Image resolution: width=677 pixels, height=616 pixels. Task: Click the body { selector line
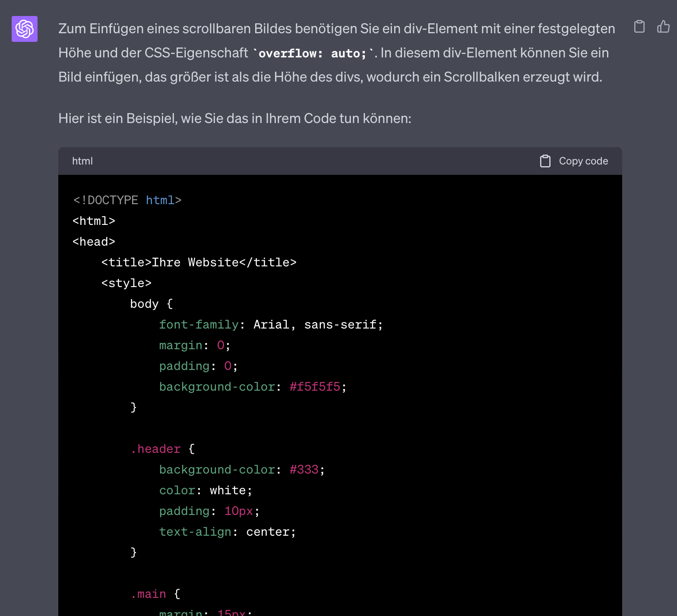152,304
